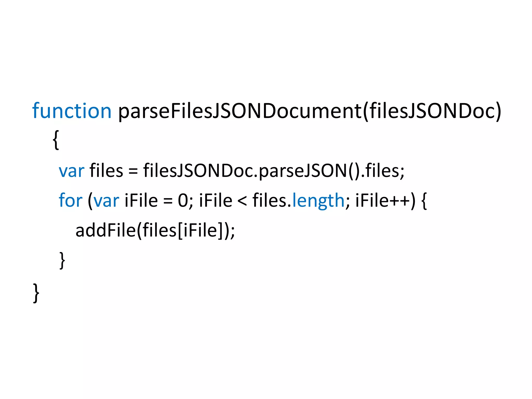The height and width of the screenshot is (399, 532).
Task: Click the final closing brace of function
Action: [x=36, y=293]
